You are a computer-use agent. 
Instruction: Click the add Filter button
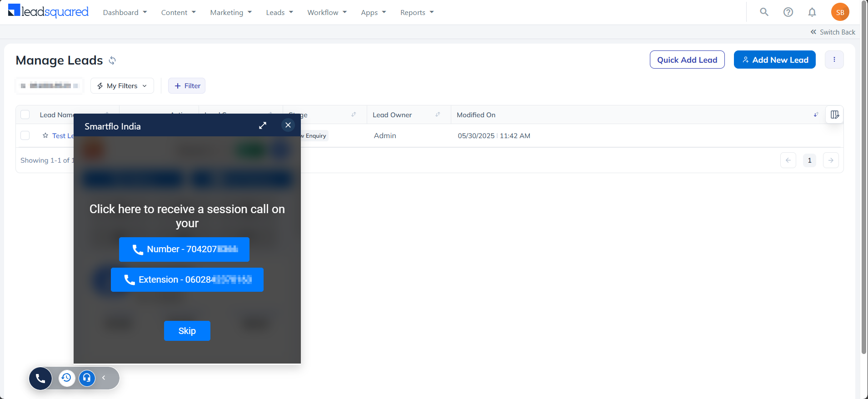click(x=187, y=86)
